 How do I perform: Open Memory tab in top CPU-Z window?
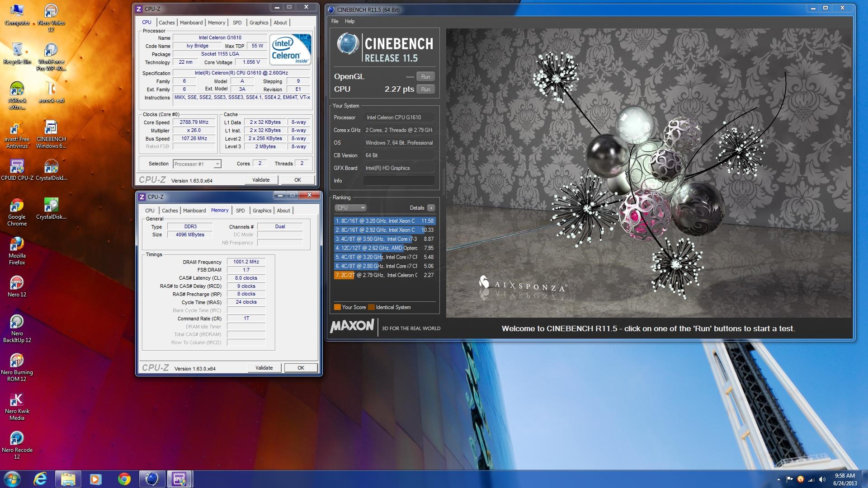point(217,23)
